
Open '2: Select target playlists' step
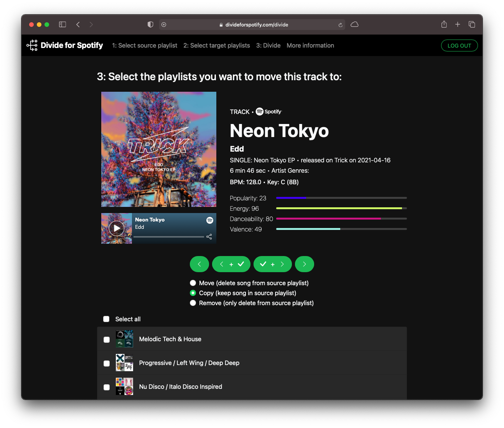(x=217, y=45)
